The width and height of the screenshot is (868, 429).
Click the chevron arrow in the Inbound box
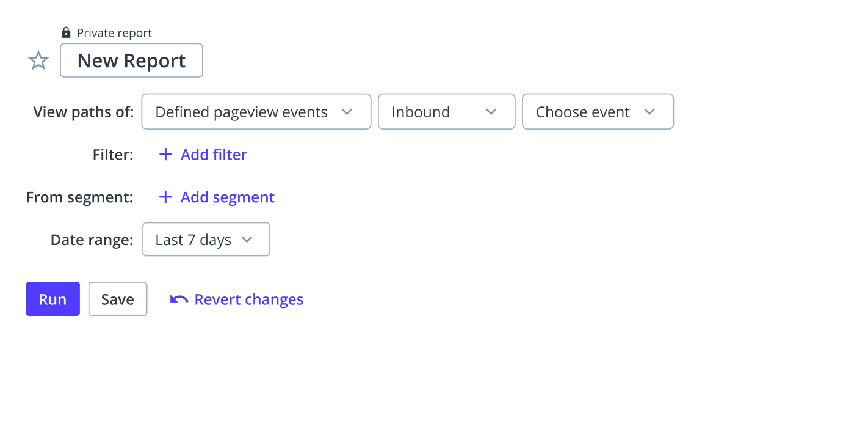(x=491, y=112)
